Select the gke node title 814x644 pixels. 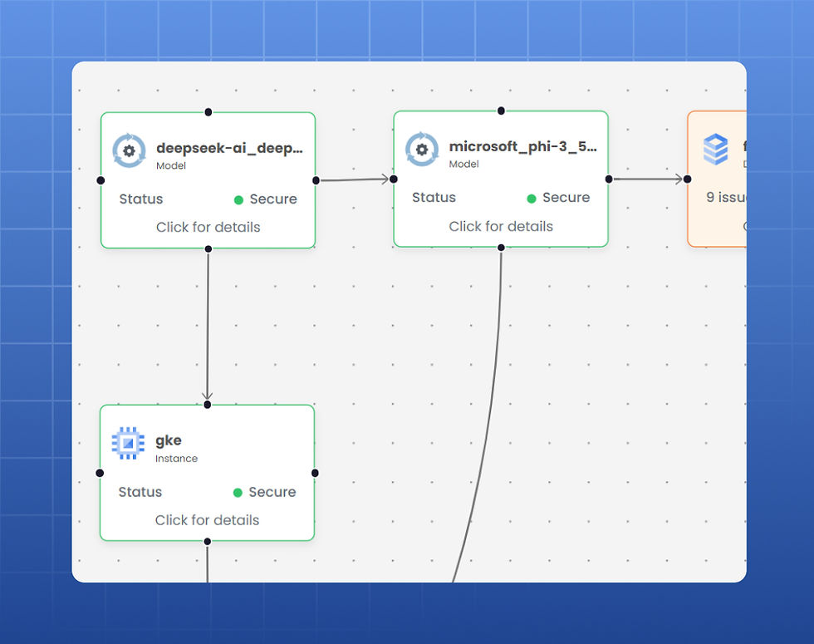point(168,440)
